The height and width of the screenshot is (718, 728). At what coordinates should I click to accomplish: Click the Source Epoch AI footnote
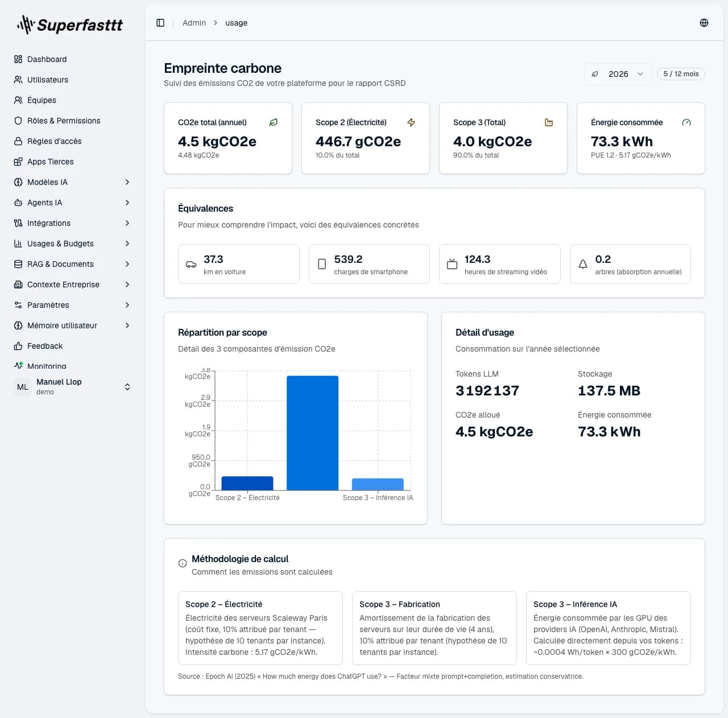tap(380, 676)
